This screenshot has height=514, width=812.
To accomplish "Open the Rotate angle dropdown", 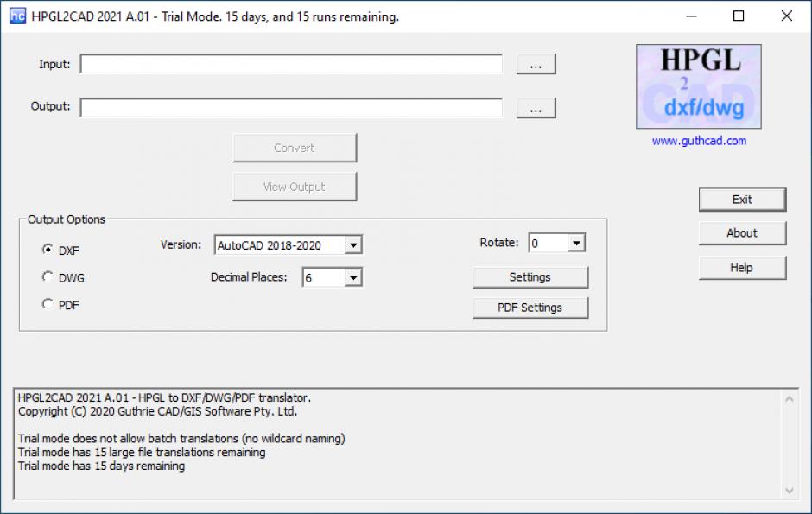I will [557, 243].
